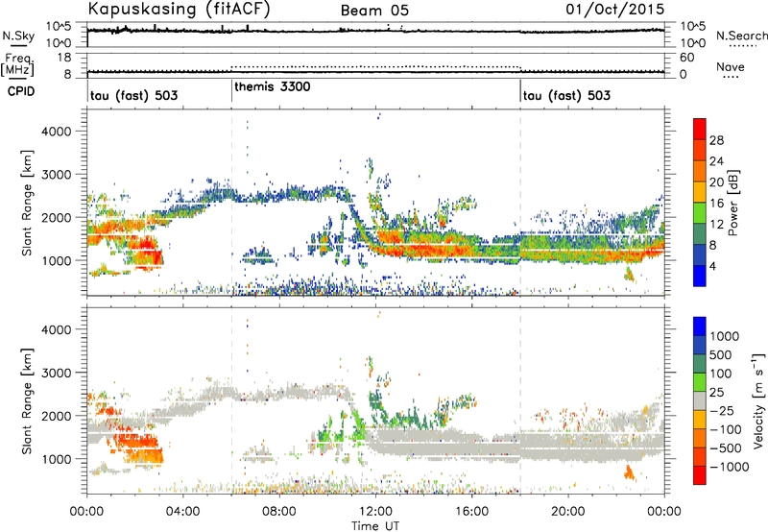This screenshot has width=768, height=532.
Task: Click the '25' tick on Velocity colorbar
Action: 717,392
